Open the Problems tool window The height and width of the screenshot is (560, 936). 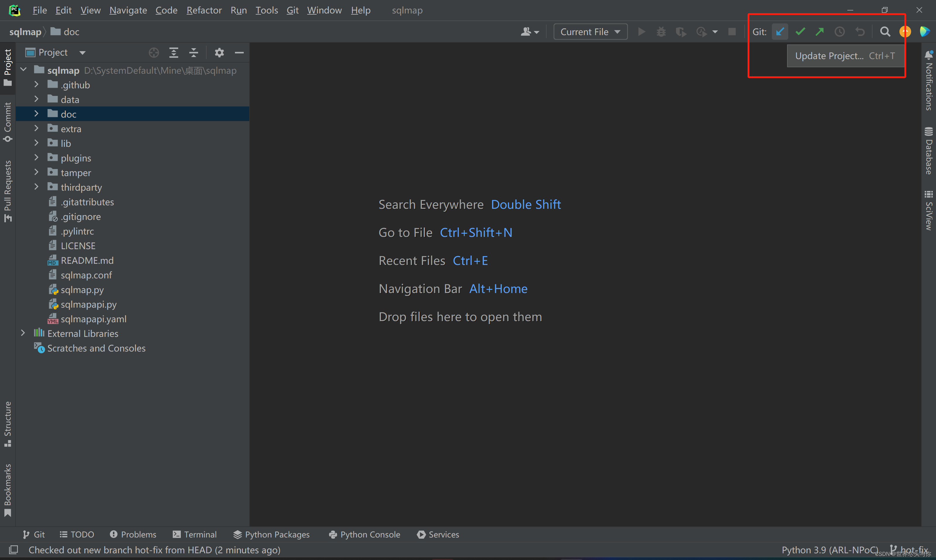tap(133, 534)
